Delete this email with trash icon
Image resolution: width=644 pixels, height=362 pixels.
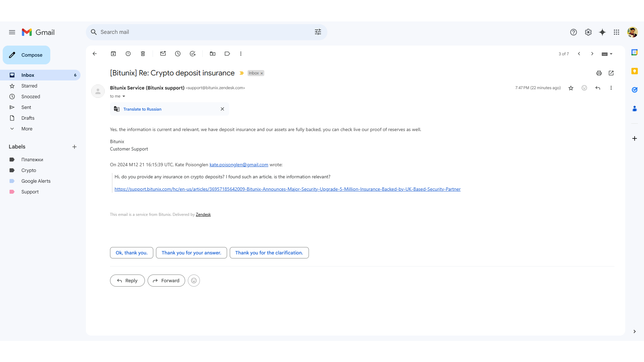(x=143, y=54)
